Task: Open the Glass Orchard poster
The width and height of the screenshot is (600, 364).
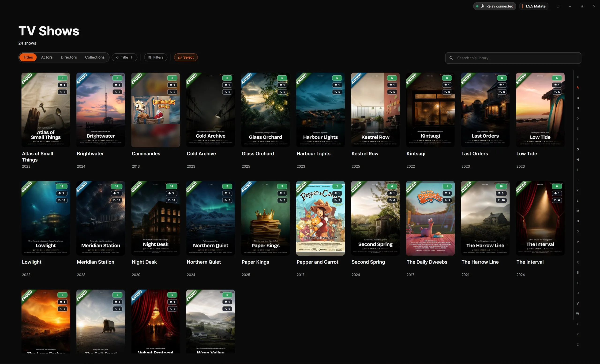Action: pos(265,110)
